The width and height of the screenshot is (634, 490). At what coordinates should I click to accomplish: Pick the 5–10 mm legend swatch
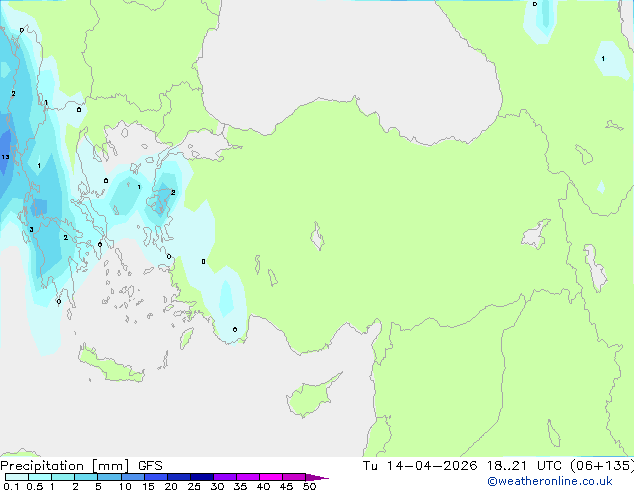click(x=109, y=477)
